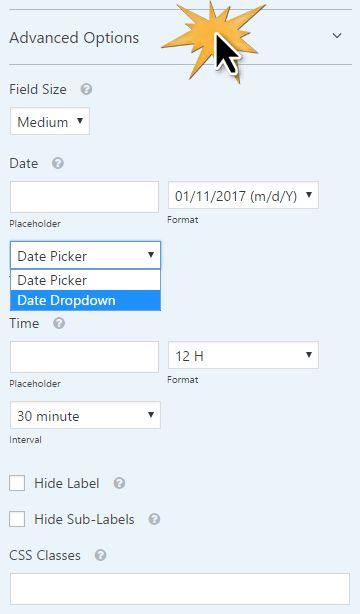Screen dimensions: 360x614
Task: Click the Date Placeholder input field
Action: click(x=85, y=197)
